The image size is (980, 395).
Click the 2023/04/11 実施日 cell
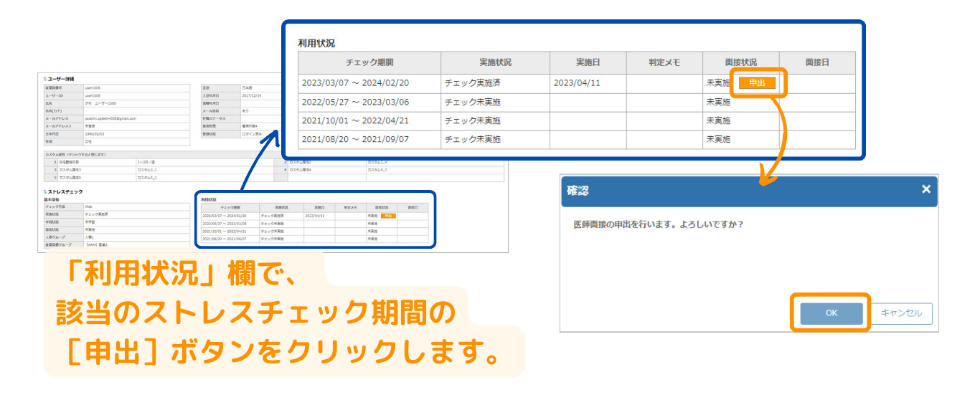click(x=577, y=83)
